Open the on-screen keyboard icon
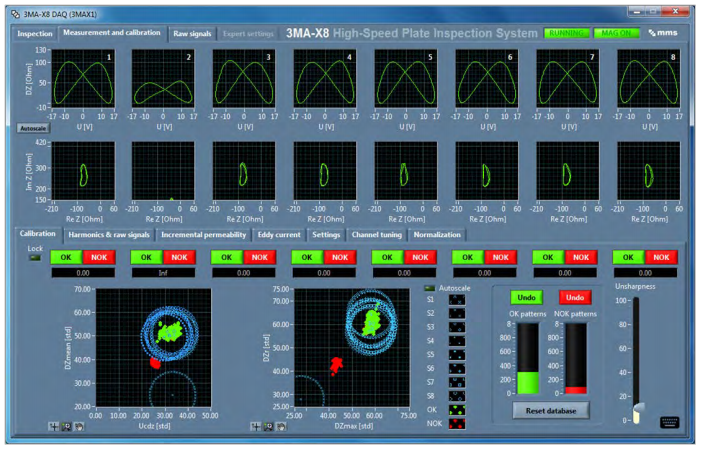 [669, 422]
